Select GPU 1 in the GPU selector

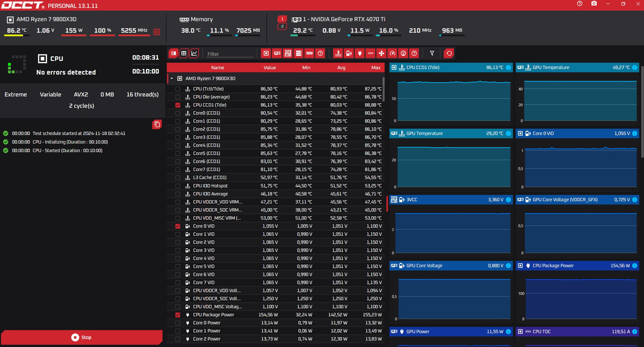pos(282,19)
